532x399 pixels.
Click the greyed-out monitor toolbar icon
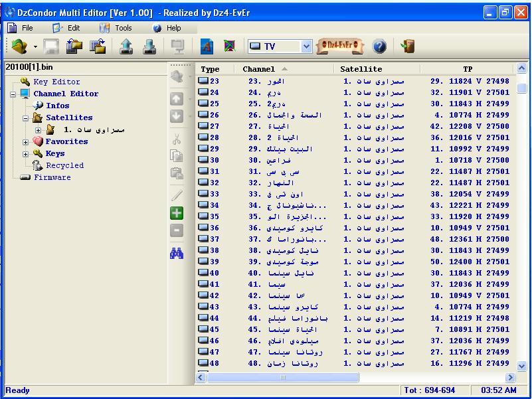(x=177, y=46)
